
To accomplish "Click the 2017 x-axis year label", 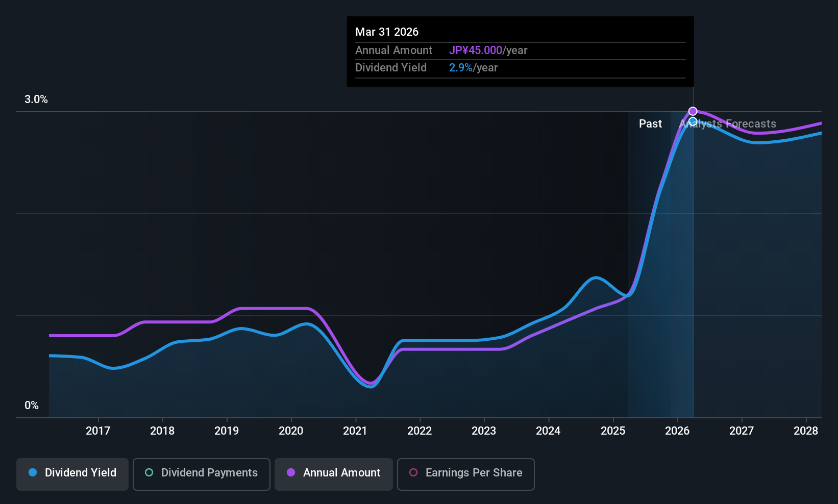I will tap(98, 431).
